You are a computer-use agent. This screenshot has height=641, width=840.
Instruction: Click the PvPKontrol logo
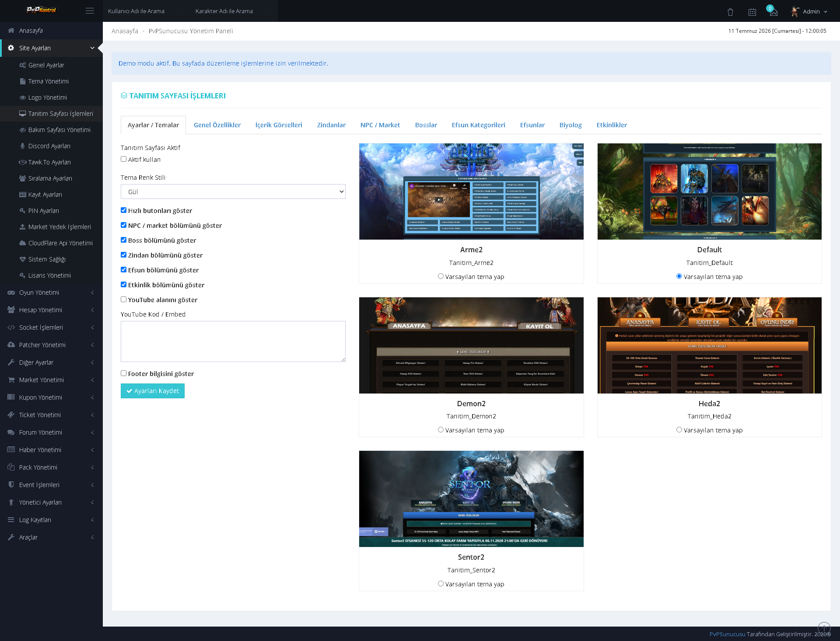(x=42, y=10)
